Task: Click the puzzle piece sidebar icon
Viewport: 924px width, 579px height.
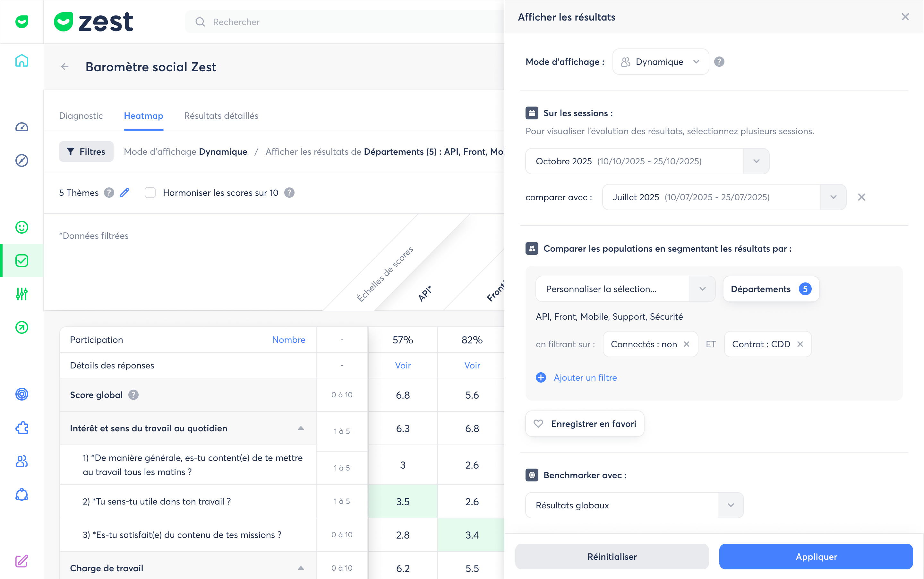Action: 21,428
